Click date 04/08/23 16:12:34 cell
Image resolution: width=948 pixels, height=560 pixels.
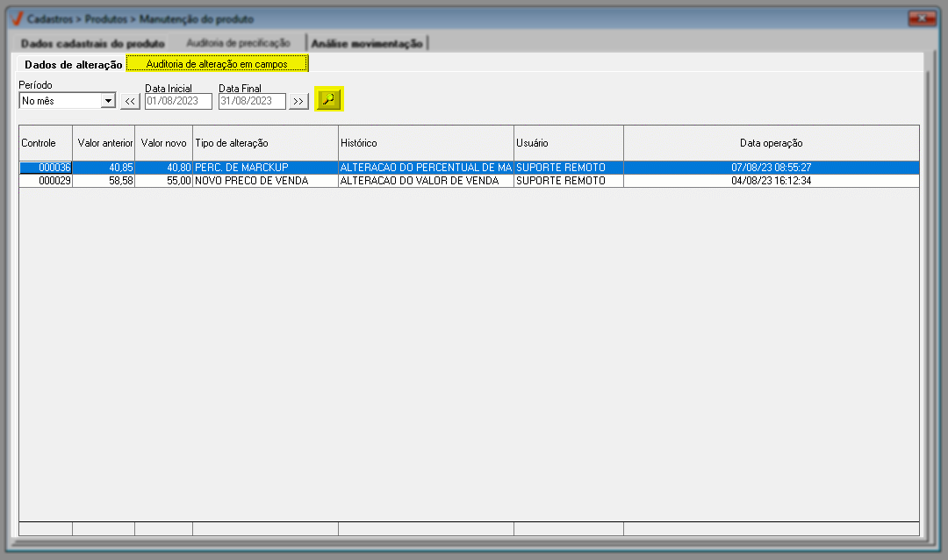point(772,181)
